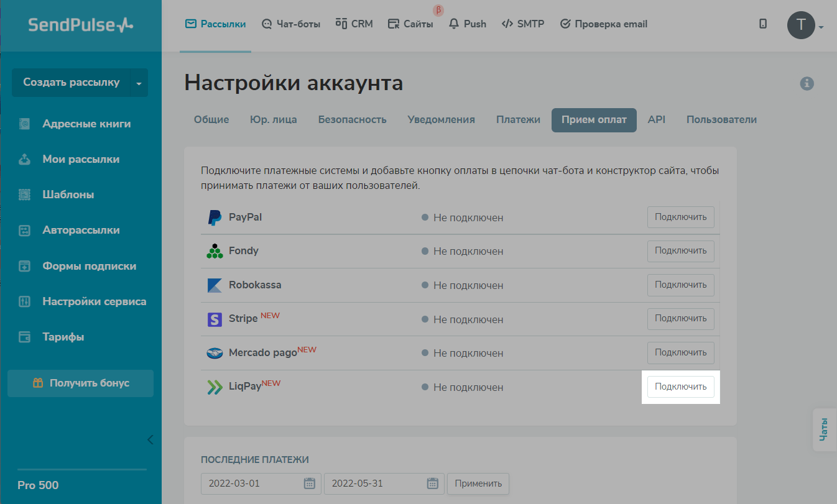Switch to the API tab
This screenshot has height=504, width=837.
click(656, 119)
